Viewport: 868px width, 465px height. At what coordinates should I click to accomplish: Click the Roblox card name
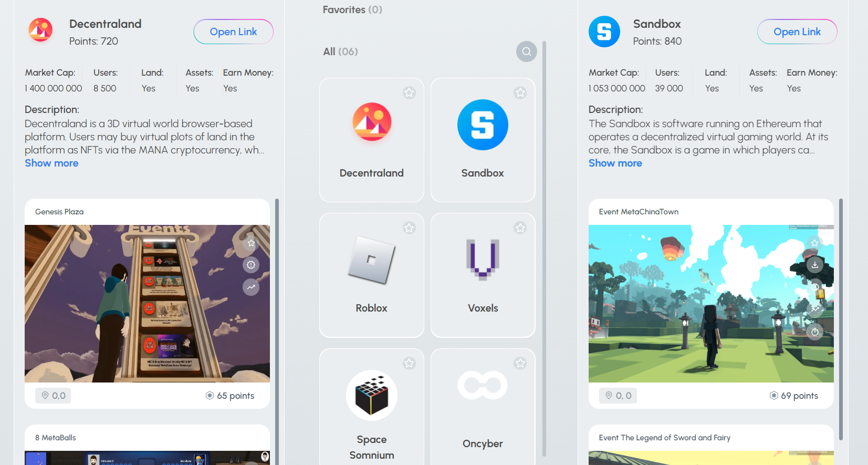coord(372,308)
